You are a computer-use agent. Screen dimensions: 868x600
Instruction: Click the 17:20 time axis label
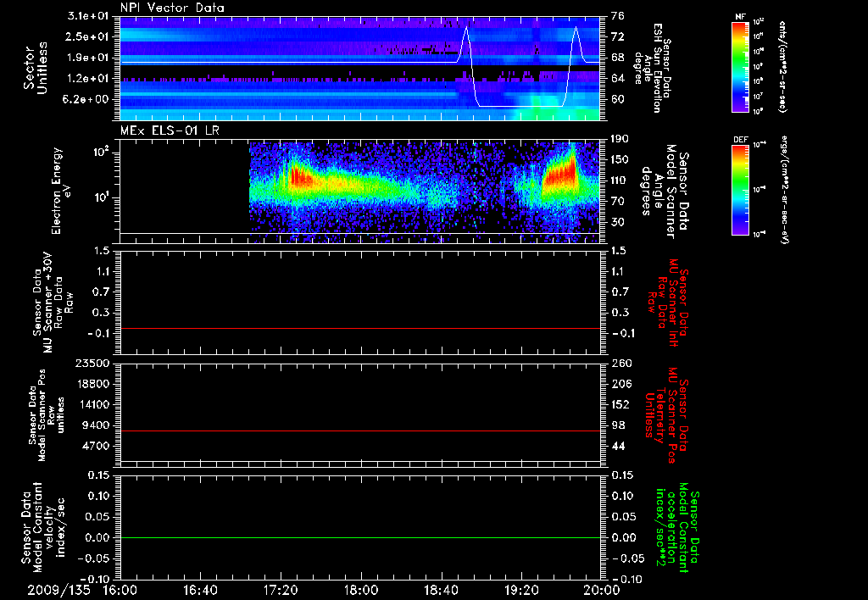coord(281,590)
